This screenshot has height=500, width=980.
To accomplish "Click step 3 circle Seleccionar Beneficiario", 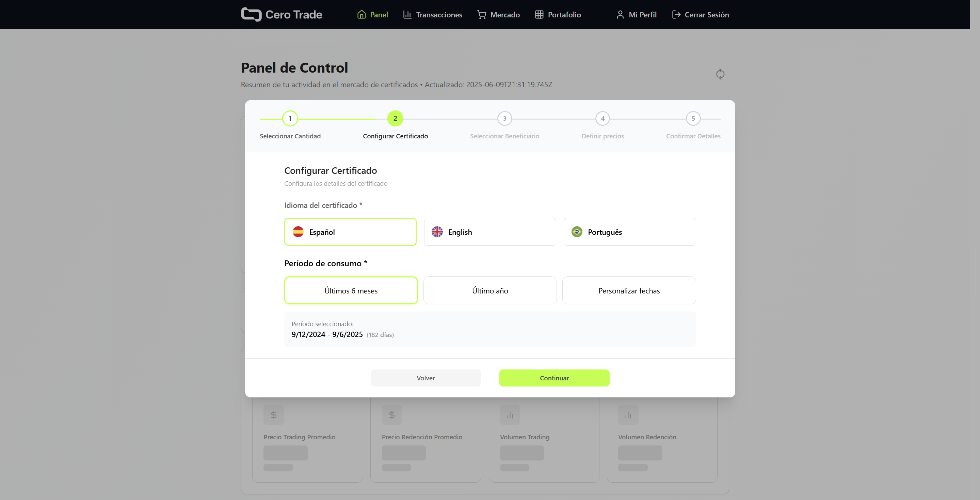I will click(504, 118).
